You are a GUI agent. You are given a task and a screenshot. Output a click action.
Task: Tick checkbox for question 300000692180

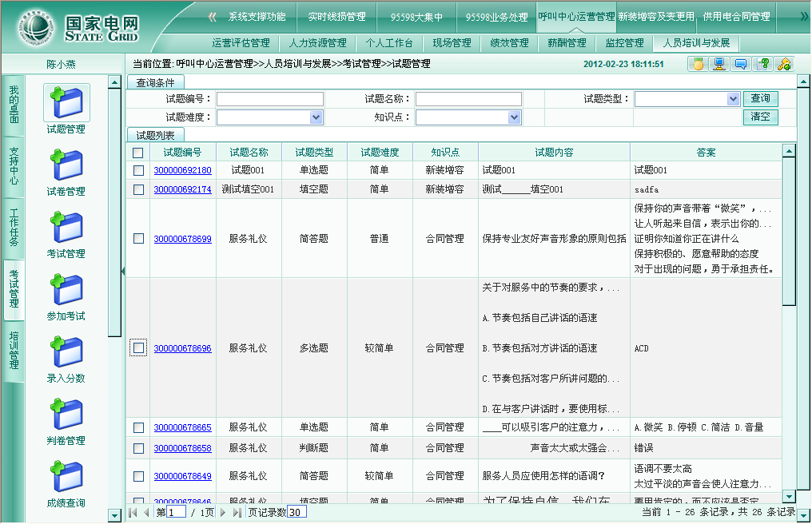click(138, 170)
